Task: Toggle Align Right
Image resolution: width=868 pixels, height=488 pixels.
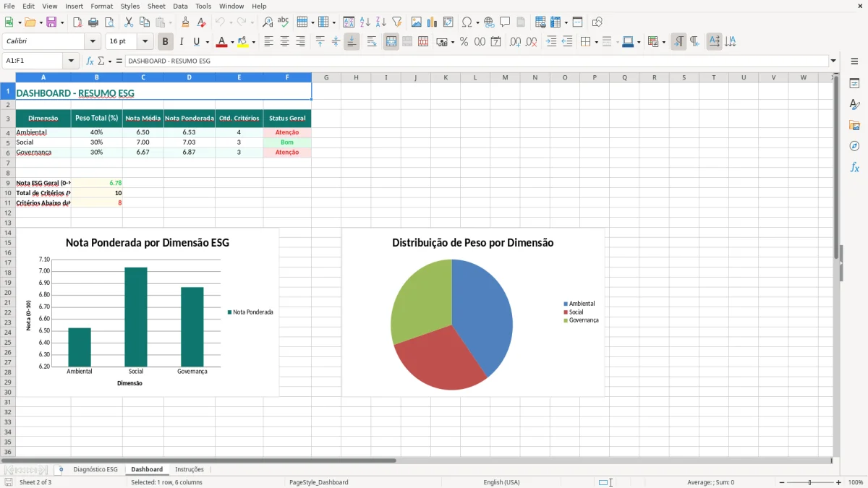Action: pyautogui.click(x=301, y=42)
